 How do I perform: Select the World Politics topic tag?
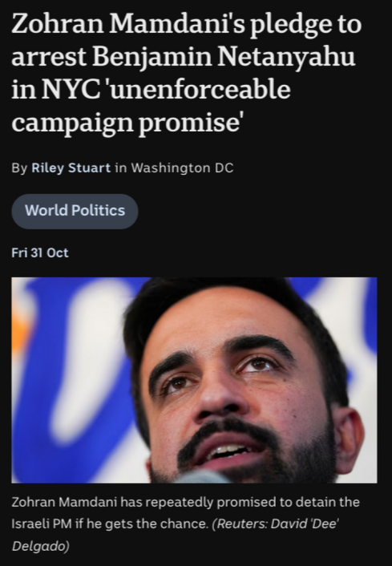click(x=75, y=211)
